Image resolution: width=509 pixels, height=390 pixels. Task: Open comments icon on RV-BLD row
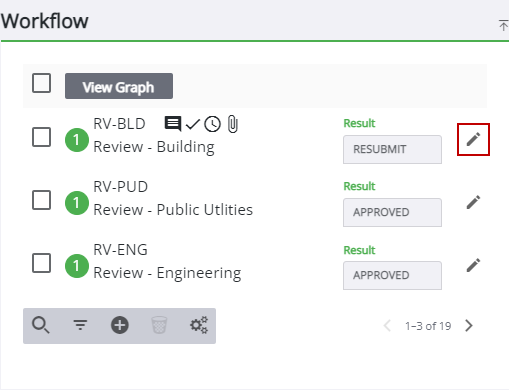(173, 124)
